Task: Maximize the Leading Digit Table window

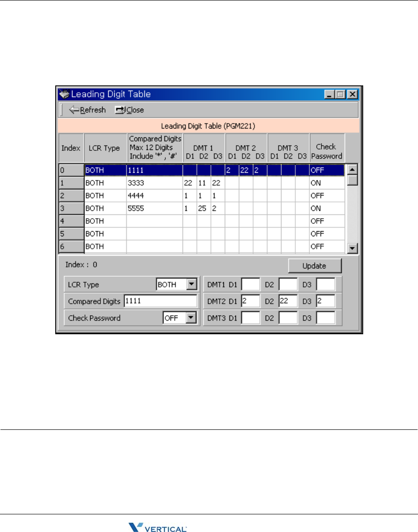Action: [x=340, y=94]
